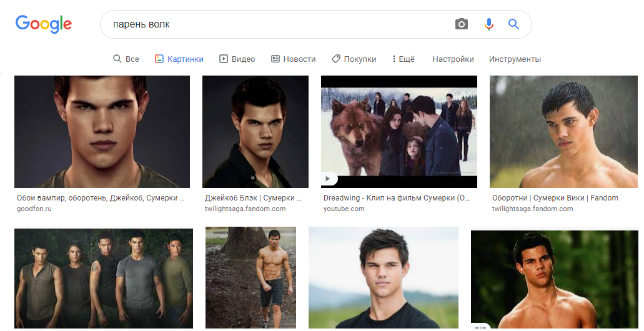Image resolution: width=644 pixels, height=331 pixels.
Task: Open the portrait thumbnail with the black T-shirt
Action: pos(383,278)
